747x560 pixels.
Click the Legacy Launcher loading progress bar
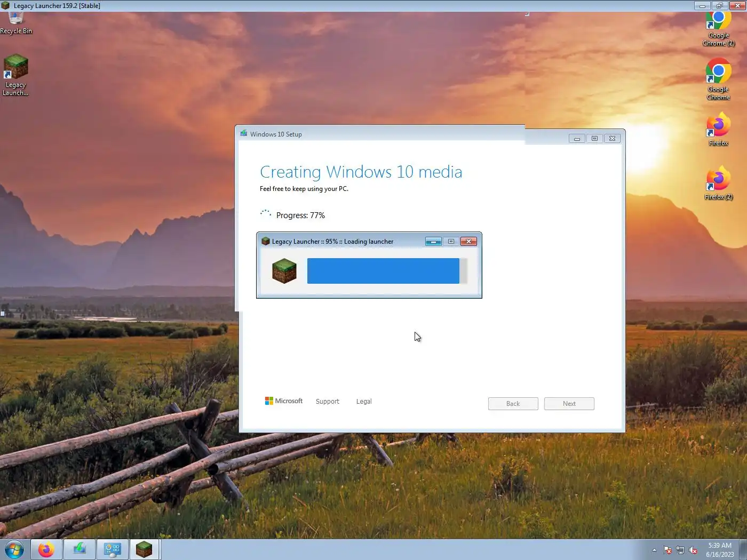pos(387,271)
